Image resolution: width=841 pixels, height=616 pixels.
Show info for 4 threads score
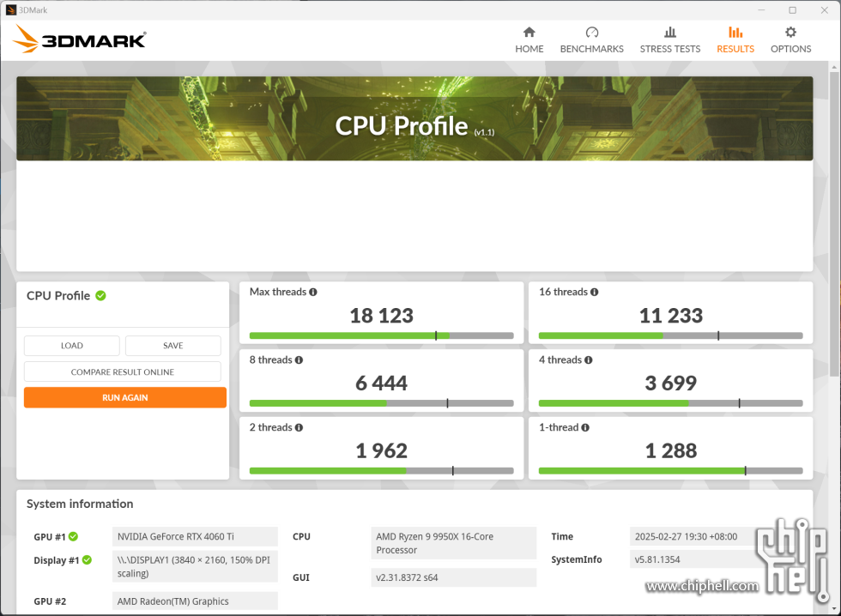[589, 360]
